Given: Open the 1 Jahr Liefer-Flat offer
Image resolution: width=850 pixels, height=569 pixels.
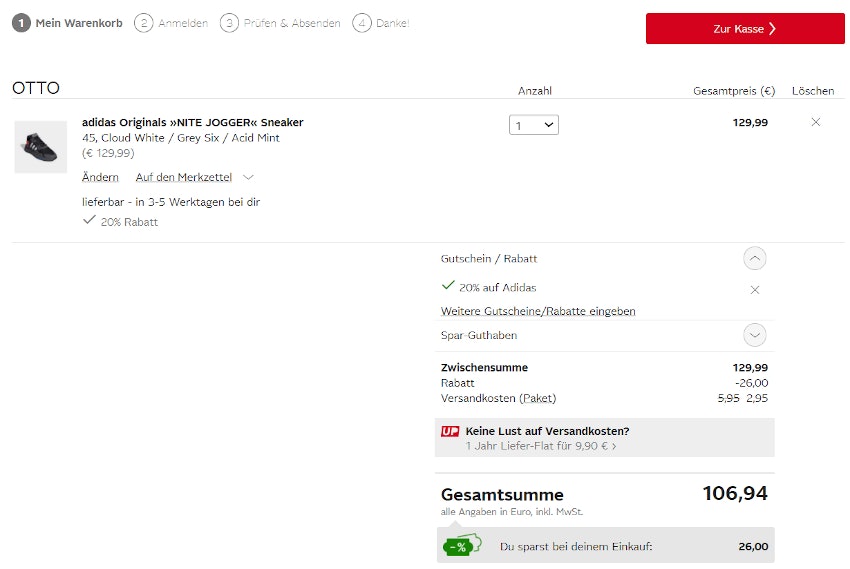Looking at the screenshot, I should pos(540,446).
